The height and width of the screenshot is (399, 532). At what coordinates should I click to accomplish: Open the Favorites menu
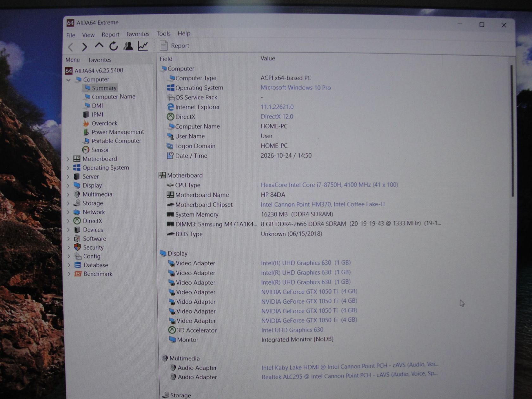click(x=138, y=34)
